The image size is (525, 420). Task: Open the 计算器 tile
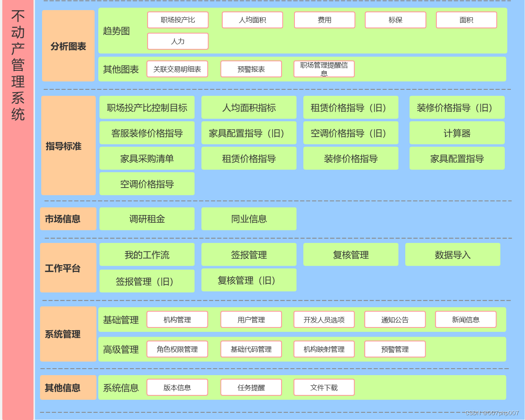[457, 133]
